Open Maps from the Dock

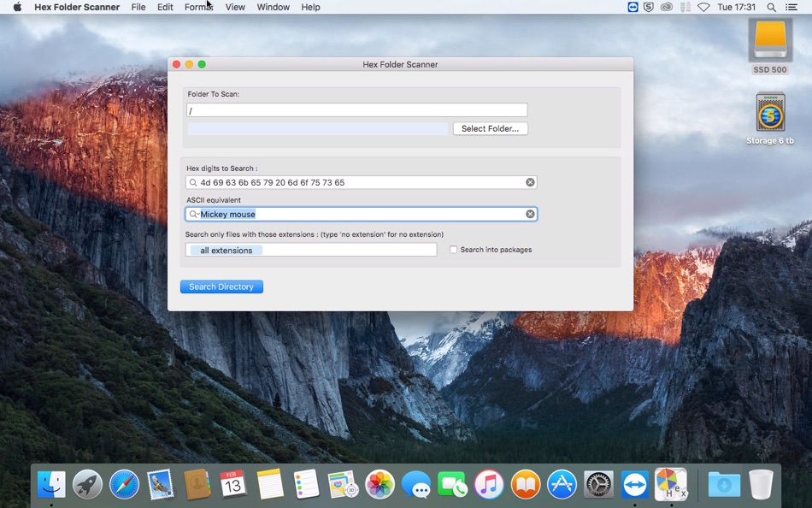(342, 484)
